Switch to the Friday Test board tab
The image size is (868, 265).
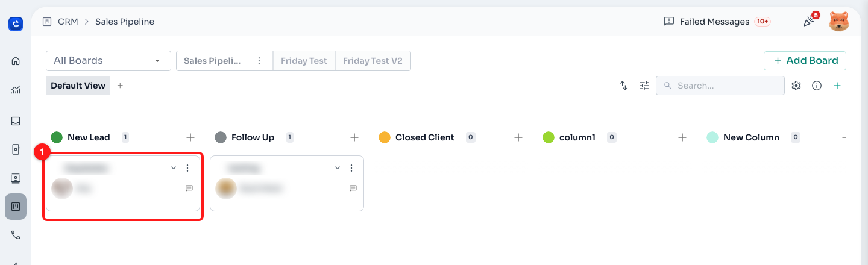304,61
